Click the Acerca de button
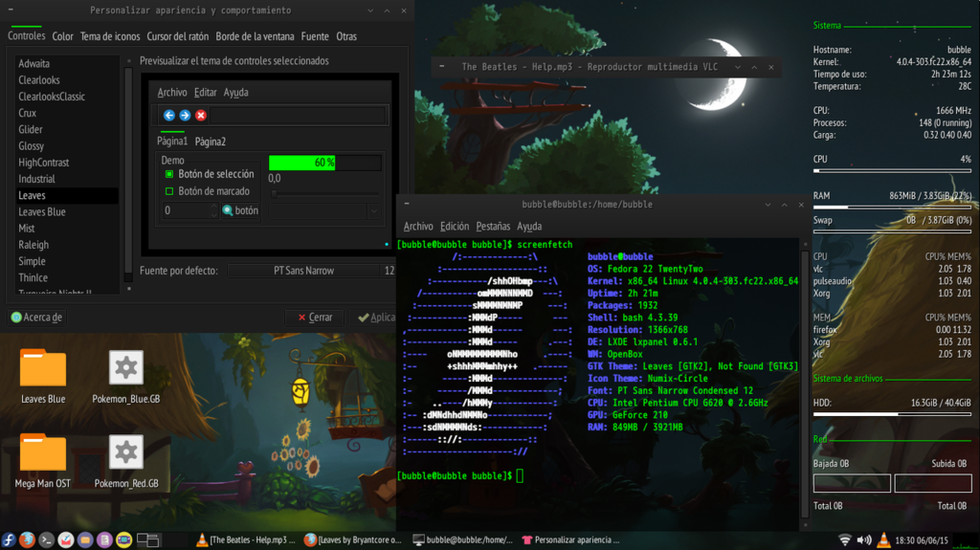The height and width of the screenshot is (550, 980). click(x=37, y=317)
